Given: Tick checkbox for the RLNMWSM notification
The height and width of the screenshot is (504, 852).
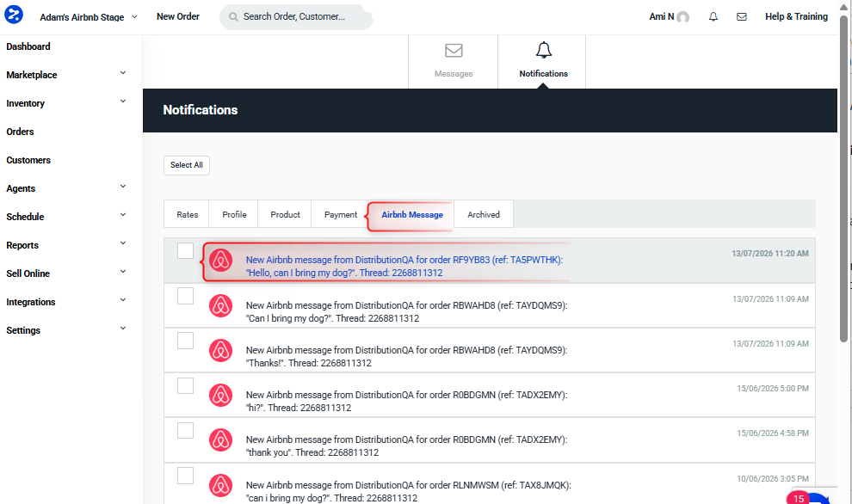Looking at the screenshot, I should click(x=185, y=476).
